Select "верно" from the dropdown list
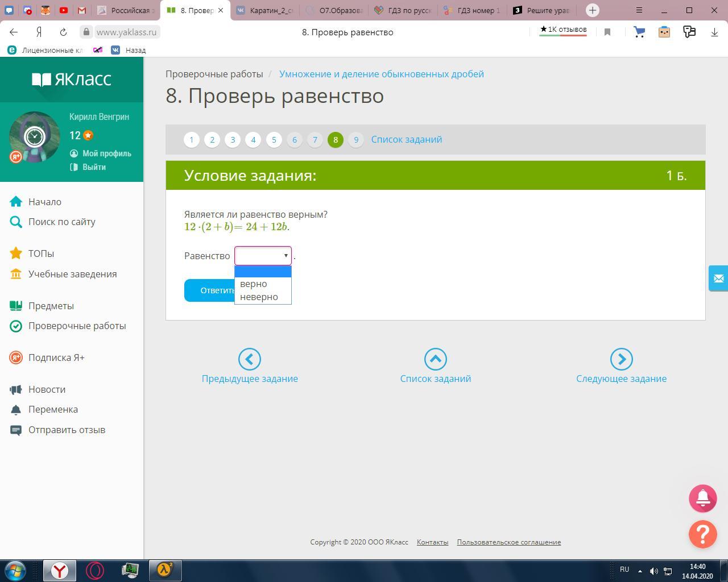728x582 pixels. [x=263, y=284]
